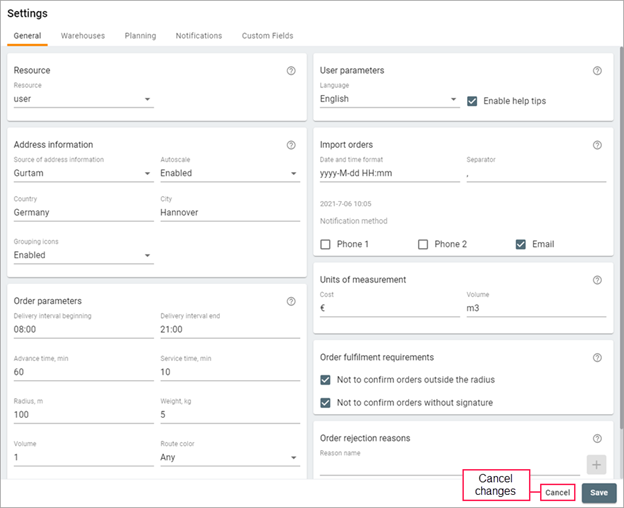624x508 pixels.
Task: Disable the Enable help tips checkbox
Action: 473,100
